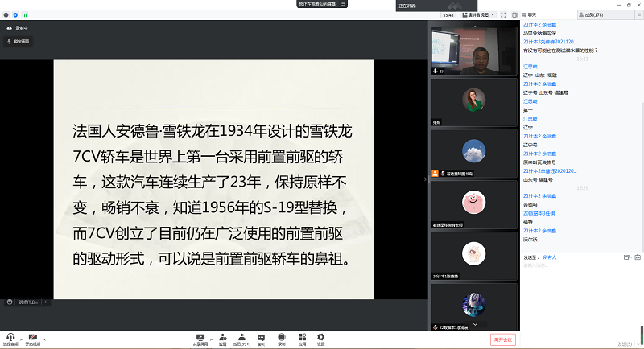
Task: Click the Share Screen (共享屏幕) icon
Action: point(200,337)
